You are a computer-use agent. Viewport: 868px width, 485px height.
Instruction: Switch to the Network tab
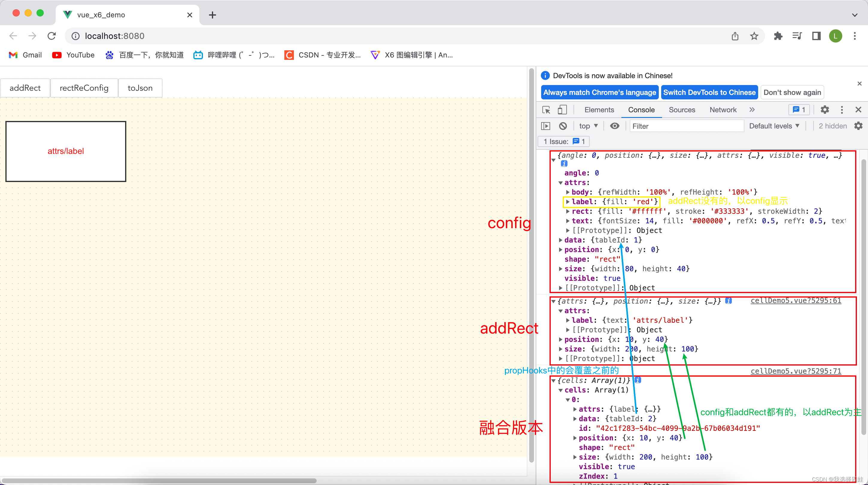point(723,110)
